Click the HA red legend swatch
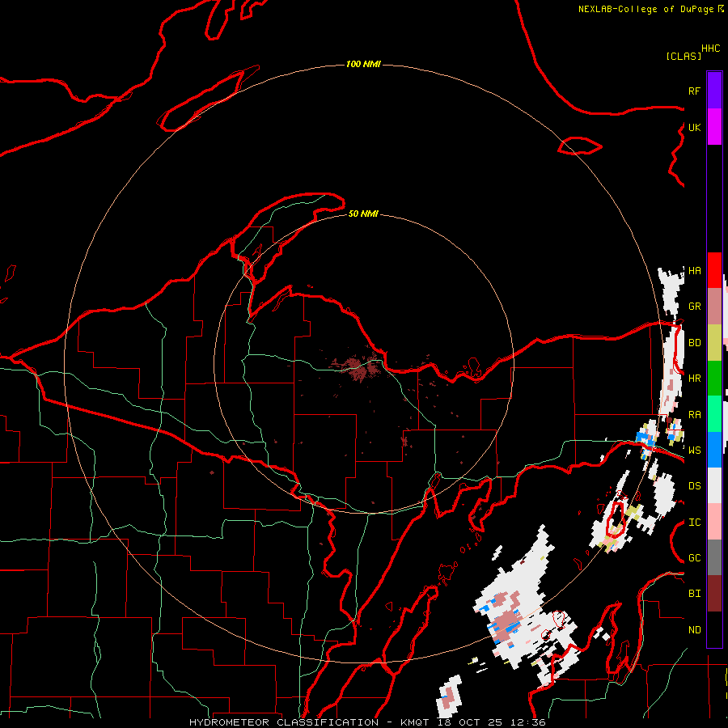 pos(714,270)
